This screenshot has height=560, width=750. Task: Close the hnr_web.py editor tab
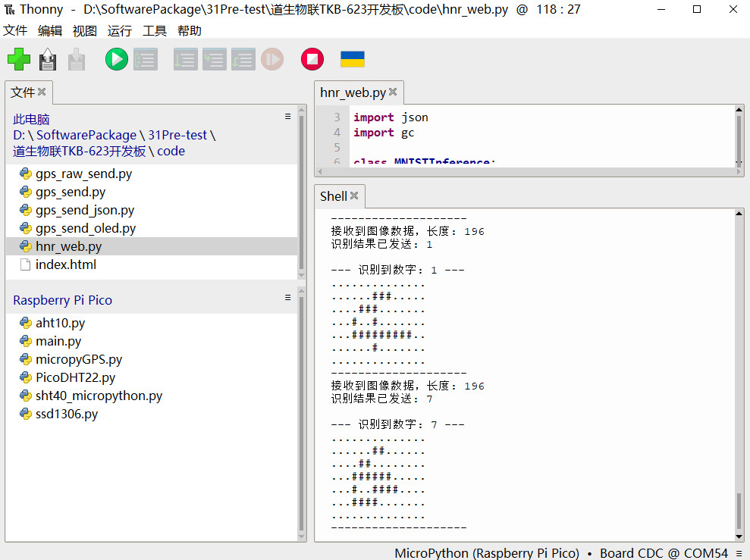pyautogui.click(x=393, y=92)
